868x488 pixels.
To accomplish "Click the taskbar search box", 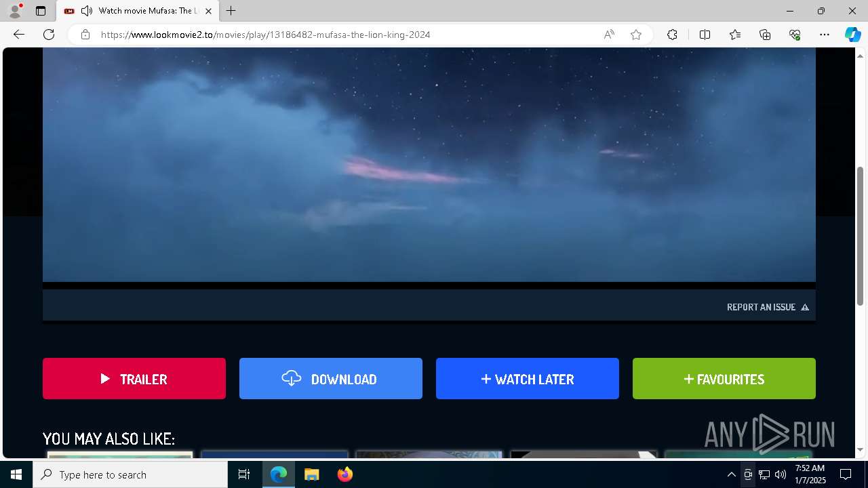I will pyautogui.click(x=130, y=474).
